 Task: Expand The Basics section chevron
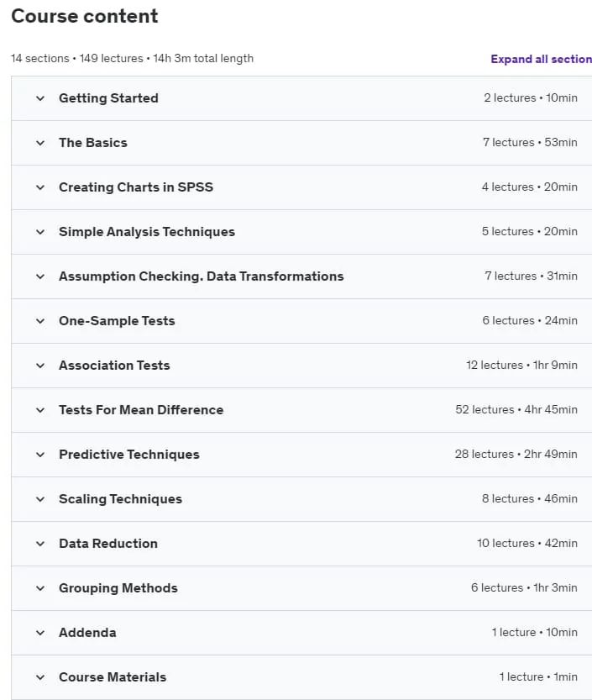pyautogui.click(x=40, y=143)
